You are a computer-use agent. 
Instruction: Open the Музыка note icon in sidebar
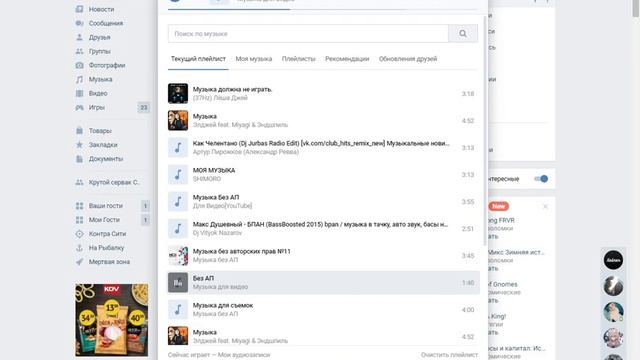[x=80, y=79]
